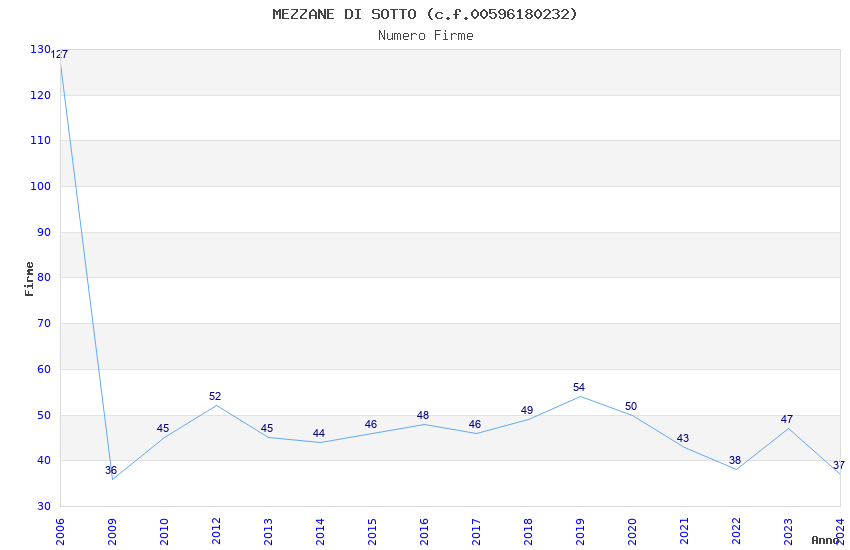This screenshot has width=850, height=550.
Task: Click the x-axis year 2009
Action: coord(112,532)
